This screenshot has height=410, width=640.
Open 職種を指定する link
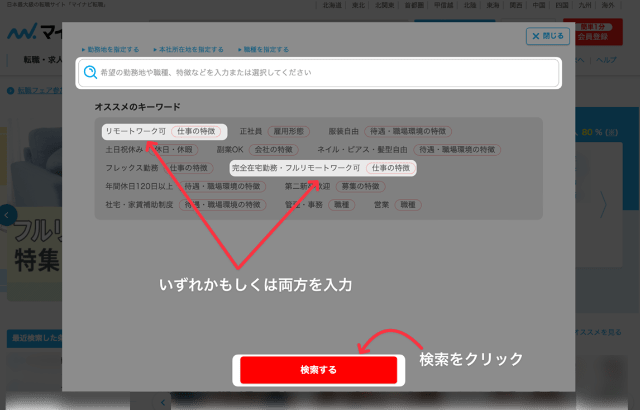coord(264,49)
